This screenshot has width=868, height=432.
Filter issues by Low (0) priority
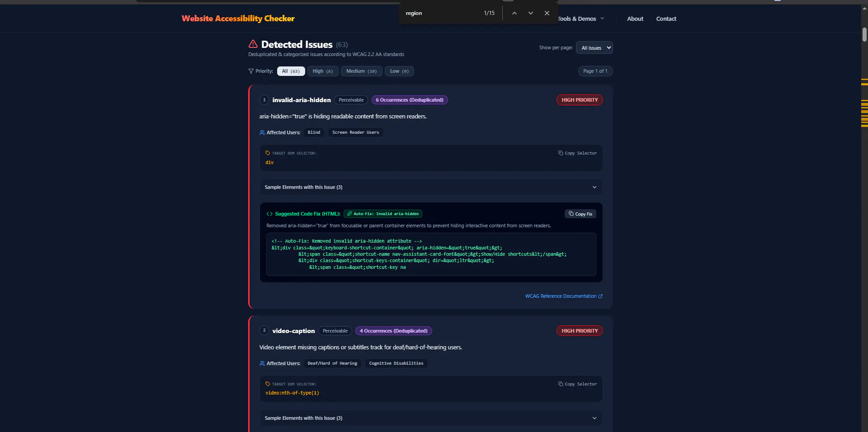click(399, 71)
